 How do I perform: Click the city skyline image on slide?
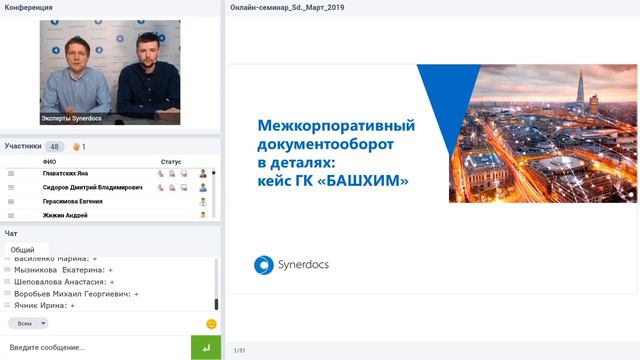[543, 133]
